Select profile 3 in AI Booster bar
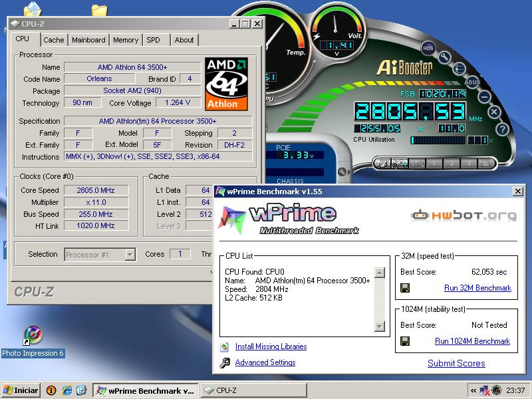The height and width of the screenshot is (399, 532). [469, 164]
